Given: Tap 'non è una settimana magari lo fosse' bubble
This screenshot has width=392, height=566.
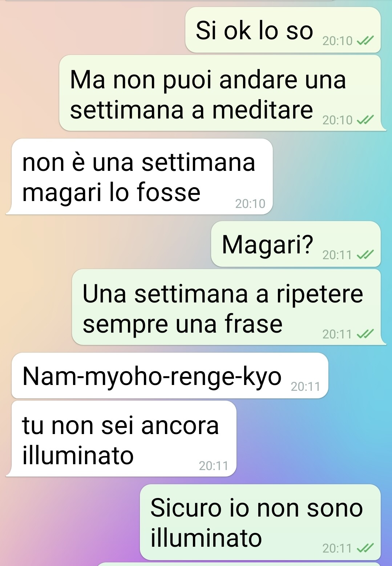Looking at the screenshot, I should click(x=140, y=177).
